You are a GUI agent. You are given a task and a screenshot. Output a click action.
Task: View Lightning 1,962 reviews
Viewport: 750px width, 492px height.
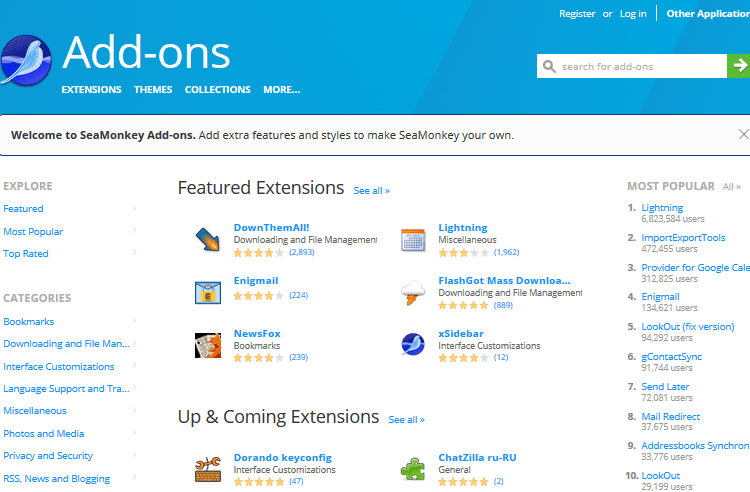tap(507, 252)
